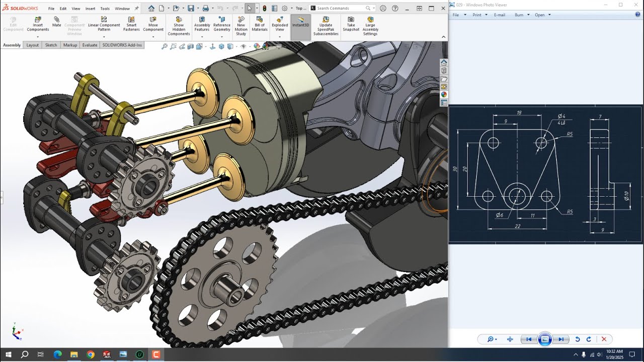Click Edit Appearance color ball
The height and width of the screenshot is (362, 644).
pyautogui.click(x=257, y=46)
